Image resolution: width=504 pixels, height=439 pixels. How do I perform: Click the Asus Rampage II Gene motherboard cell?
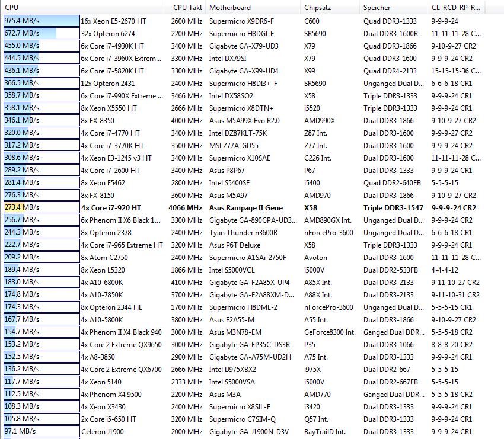pos(246,208)
